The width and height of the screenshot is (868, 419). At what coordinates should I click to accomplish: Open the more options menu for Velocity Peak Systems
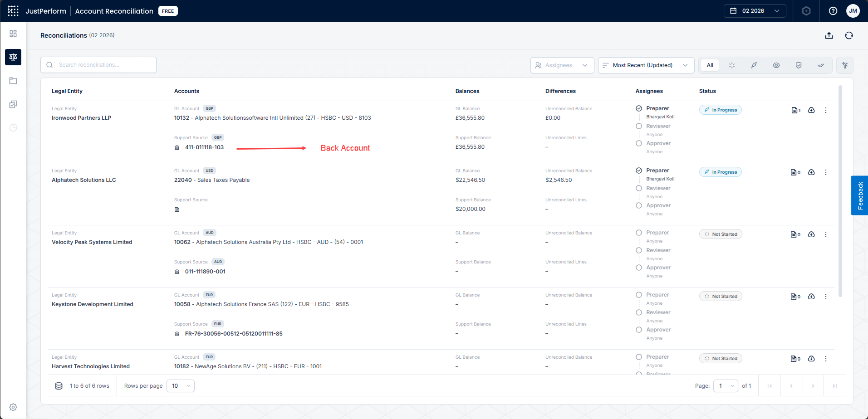pos(826,234)
